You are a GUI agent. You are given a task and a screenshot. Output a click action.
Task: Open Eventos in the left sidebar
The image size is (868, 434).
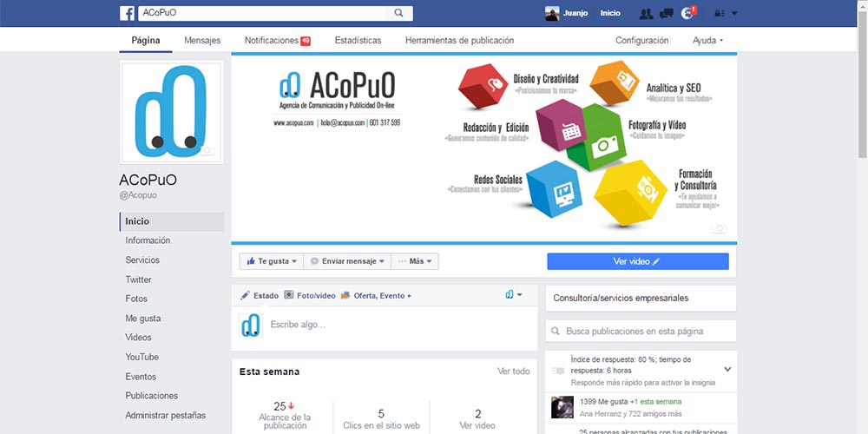coord(141,377)
